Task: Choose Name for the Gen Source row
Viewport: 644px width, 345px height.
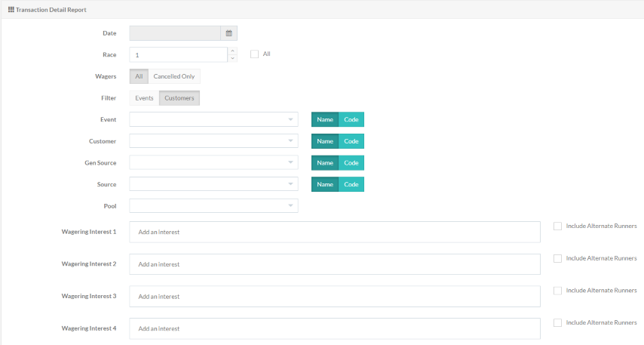Action: (325, 163)
